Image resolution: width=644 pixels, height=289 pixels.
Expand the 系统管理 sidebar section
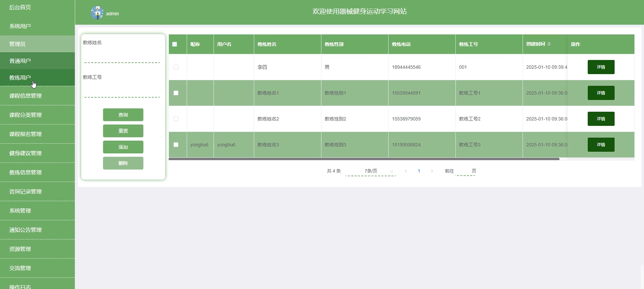click(x=20, y=211)
